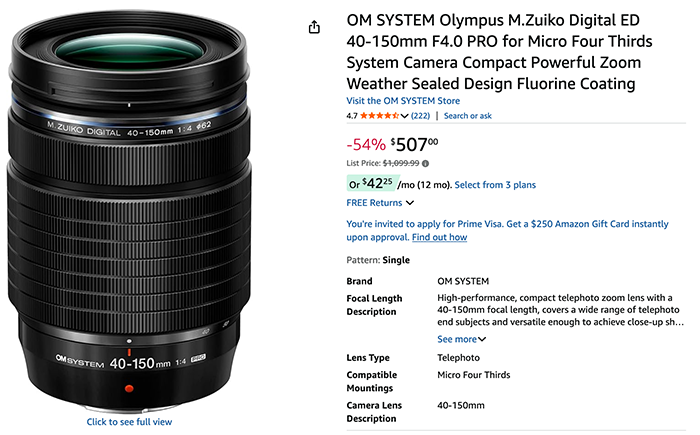Open the ratings breakdown chevron after the stars
Viewport: 700px width, 435px height.
click(404, 116)
